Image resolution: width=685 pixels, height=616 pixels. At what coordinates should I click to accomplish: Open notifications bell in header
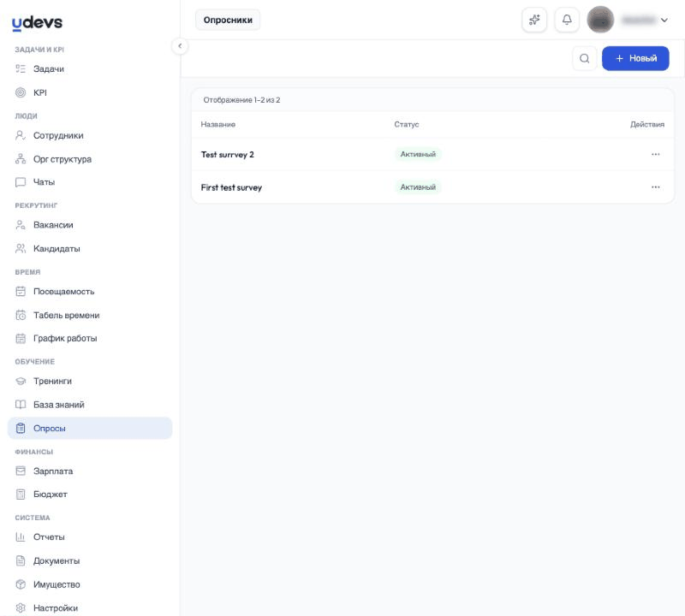(567, 20)
